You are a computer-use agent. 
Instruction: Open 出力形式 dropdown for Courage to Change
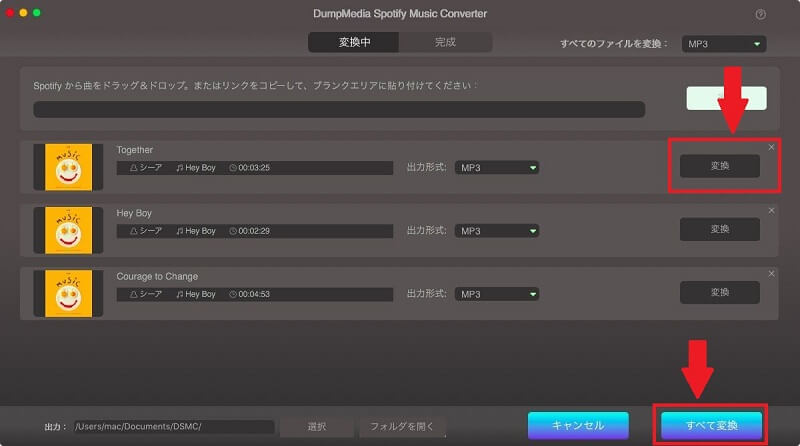pos(496,294)
